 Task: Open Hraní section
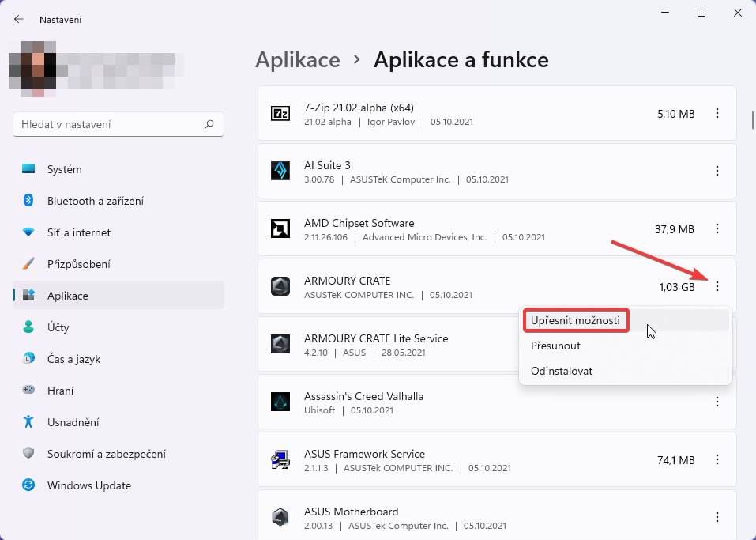(118, 391)
